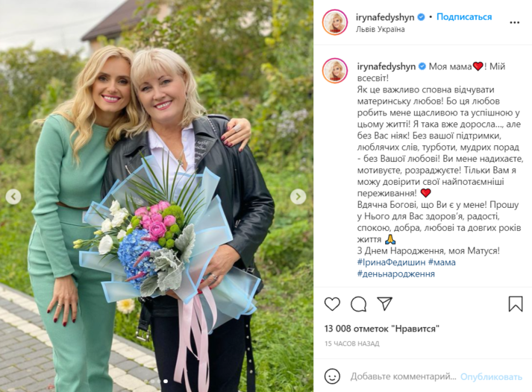Image resolution: width=532 pixels, height=392 pixels.
Task: Like the post with the heart icon
Action: [x=332, y=304]
